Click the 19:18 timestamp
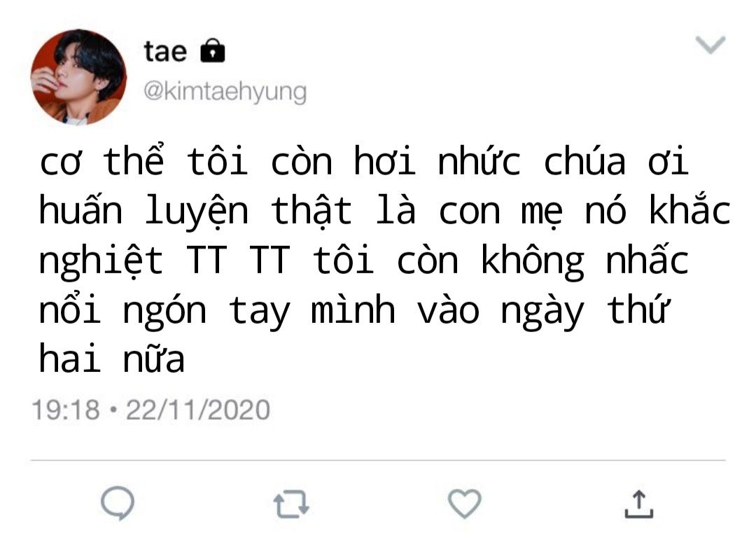Screen dimensions: 756x545 coord(66,410)
